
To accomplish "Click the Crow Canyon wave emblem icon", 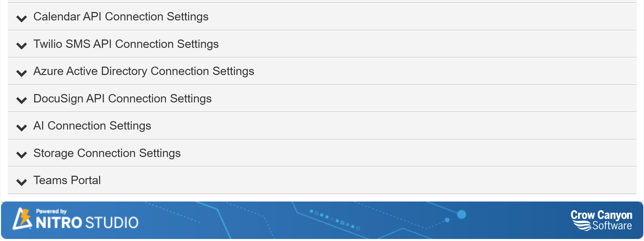I will click(582, 226).
